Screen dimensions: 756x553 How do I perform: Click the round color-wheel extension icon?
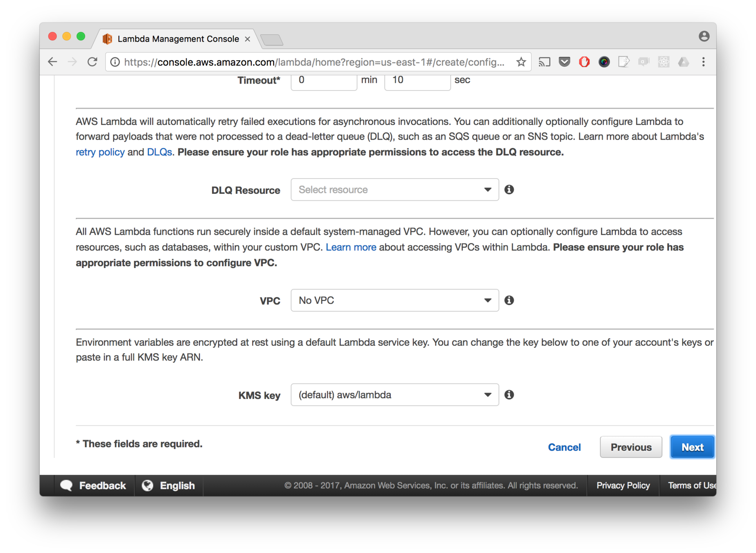coord(604,62)
